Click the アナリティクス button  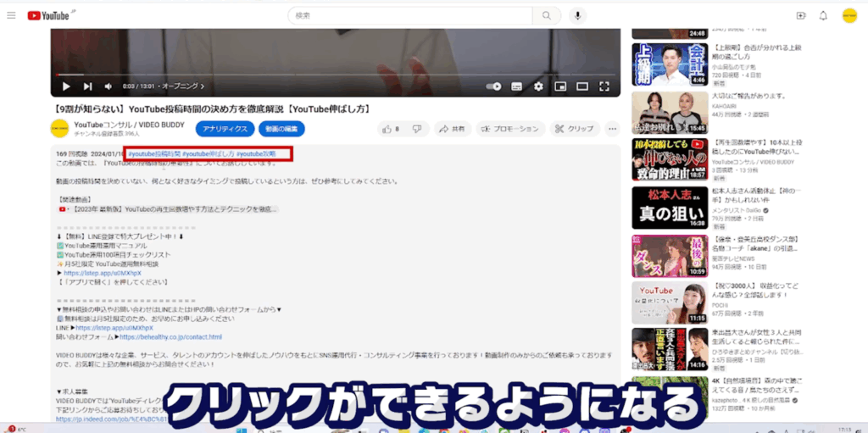[x=225, y=129]
